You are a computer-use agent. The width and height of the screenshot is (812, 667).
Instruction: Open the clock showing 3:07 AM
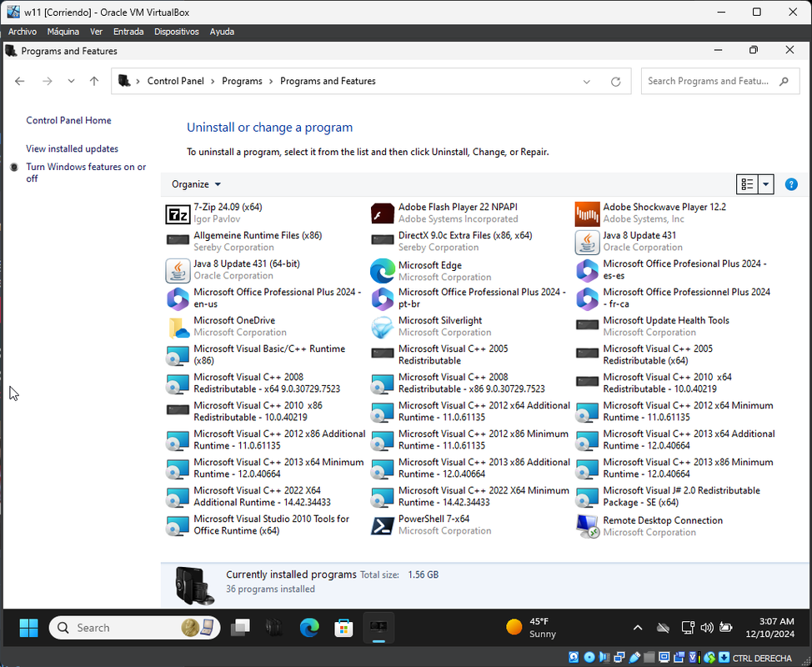pyautogui.click(x=769, y=628)
